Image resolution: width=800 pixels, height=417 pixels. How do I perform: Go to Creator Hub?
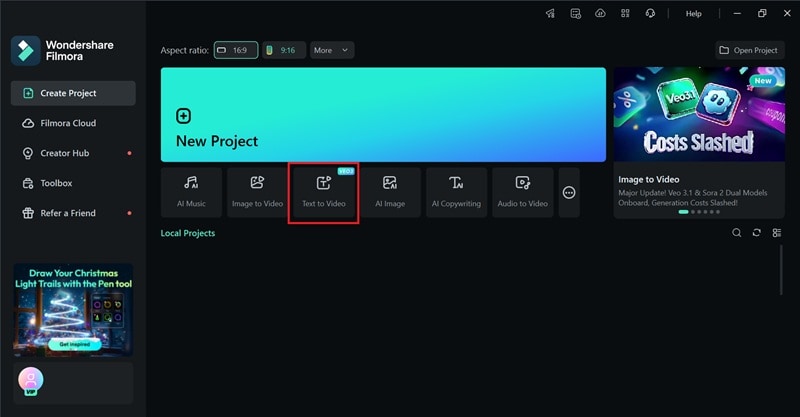click(x=73, y=153)
